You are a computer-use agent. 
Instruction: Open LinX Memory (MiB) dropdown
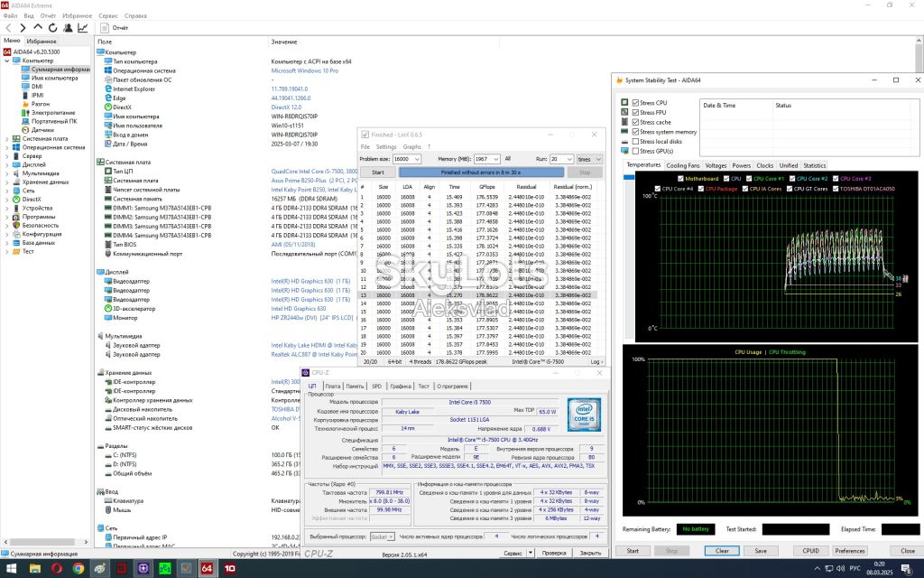pos(495,159)
